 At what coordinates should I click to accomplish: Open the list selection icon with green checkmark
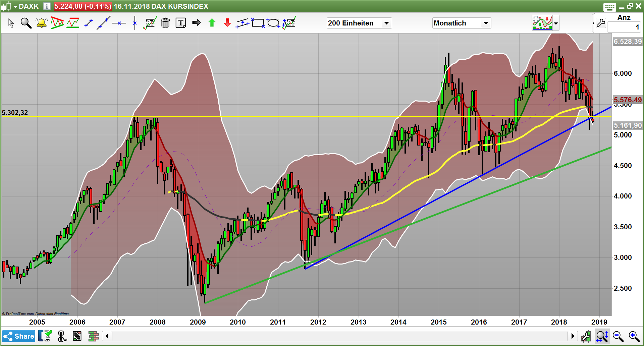pos(45,336)
